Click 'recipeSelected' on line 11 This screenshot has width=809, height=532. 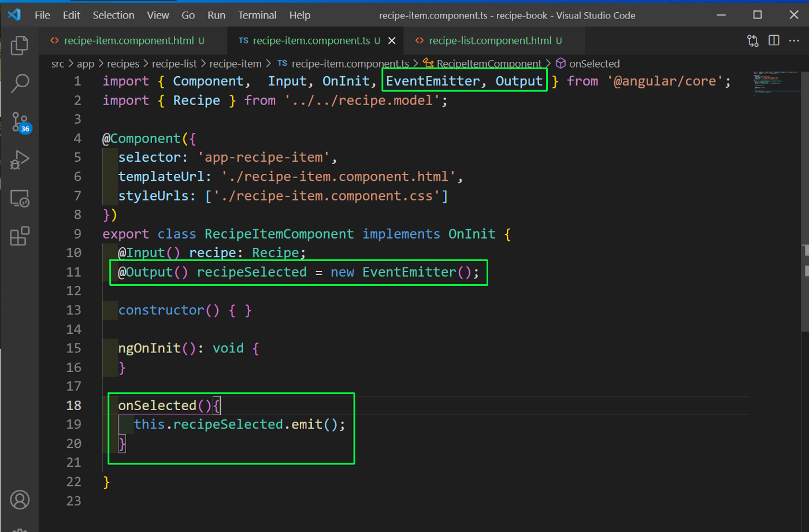point(252,272)
